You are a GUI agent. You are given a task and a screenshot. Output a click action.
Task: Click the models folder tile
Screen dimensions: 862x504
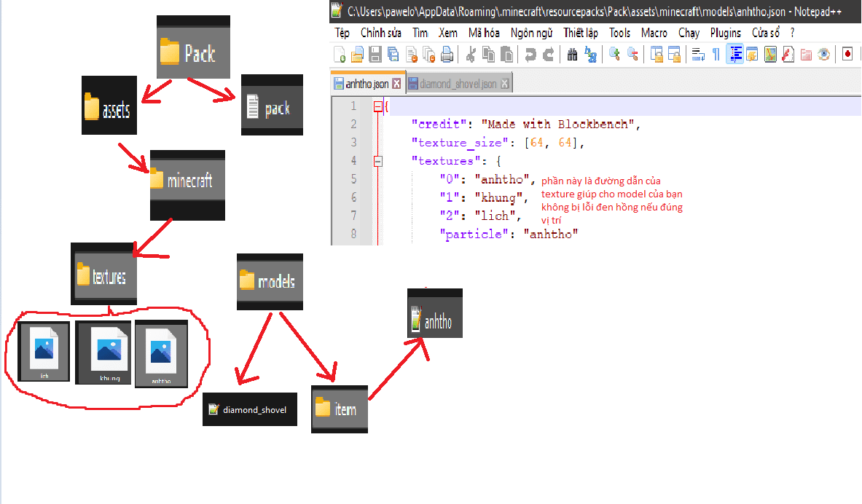[x=270, y=281]
